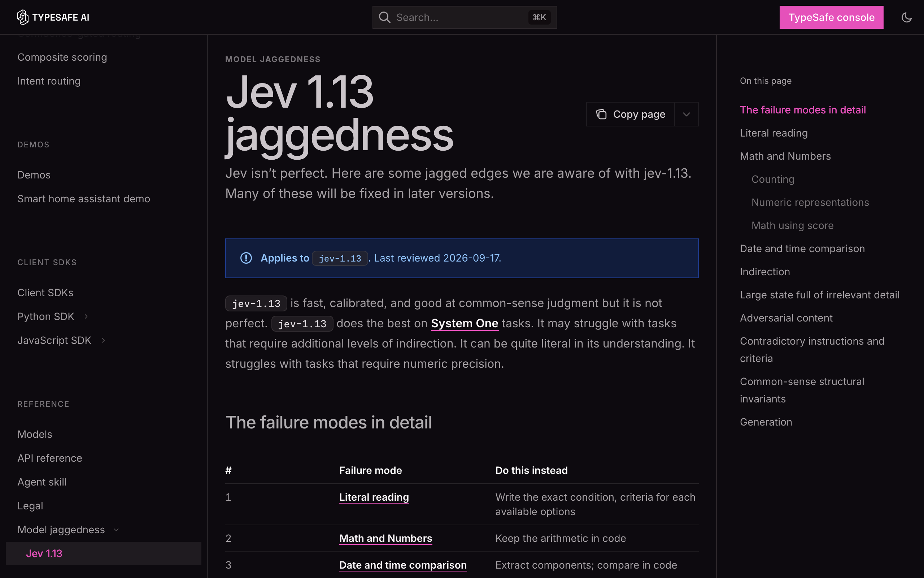The image size is (924, 578).
Task: Open the Legal sidebar page
Action: click(x=30, y=506)
